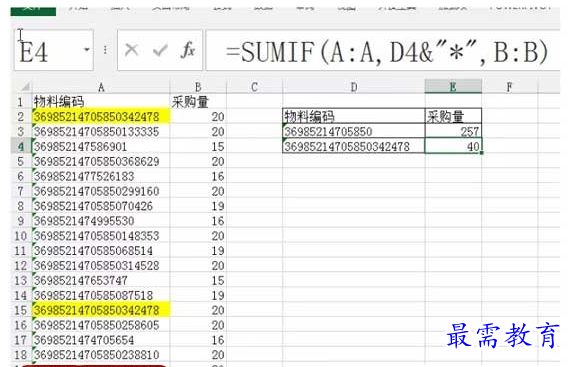Select active cell E4 showing 40
Viewport: 568px width, 367px height.
453,146
